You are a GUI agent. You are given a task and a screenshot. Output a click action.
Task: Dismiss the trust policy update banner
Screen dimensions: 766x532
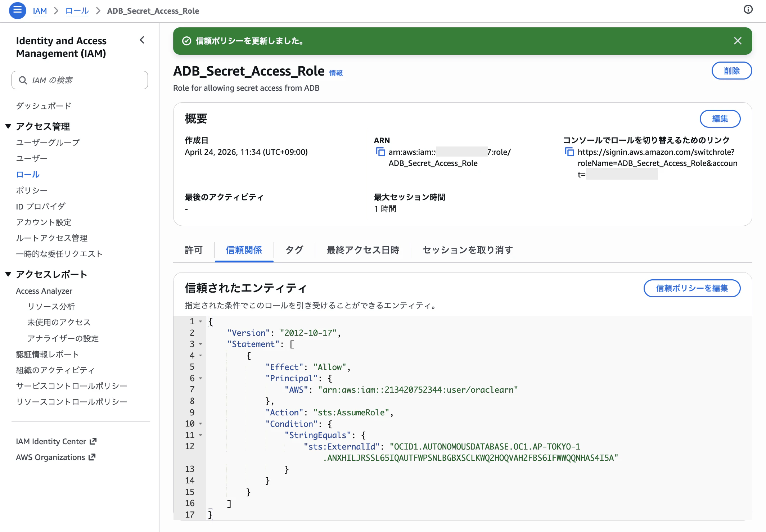point(738,41)
